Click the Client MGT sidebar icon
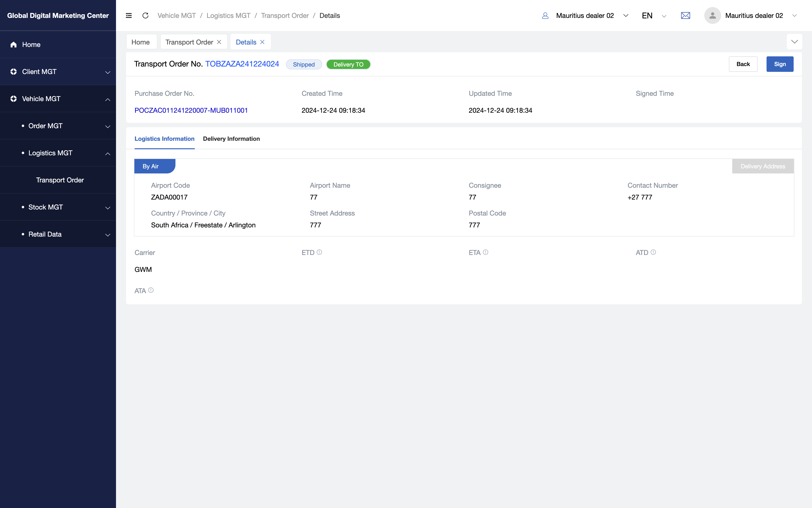812x508 pixels. coord(14,72)
